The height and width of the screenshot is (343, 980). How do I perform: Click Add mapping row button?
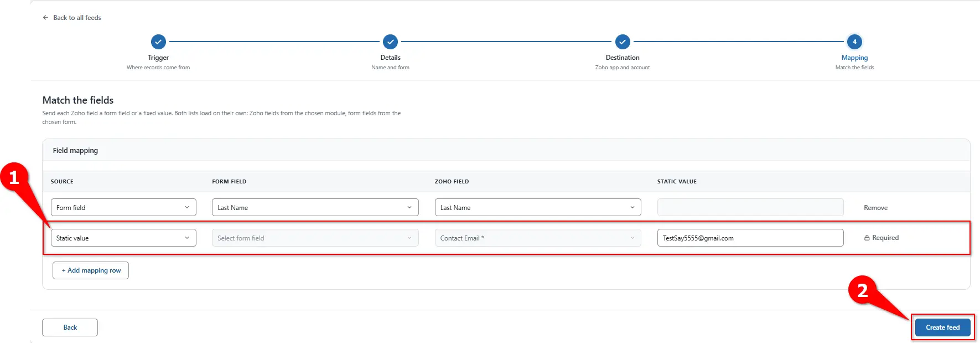coord(91,270)
